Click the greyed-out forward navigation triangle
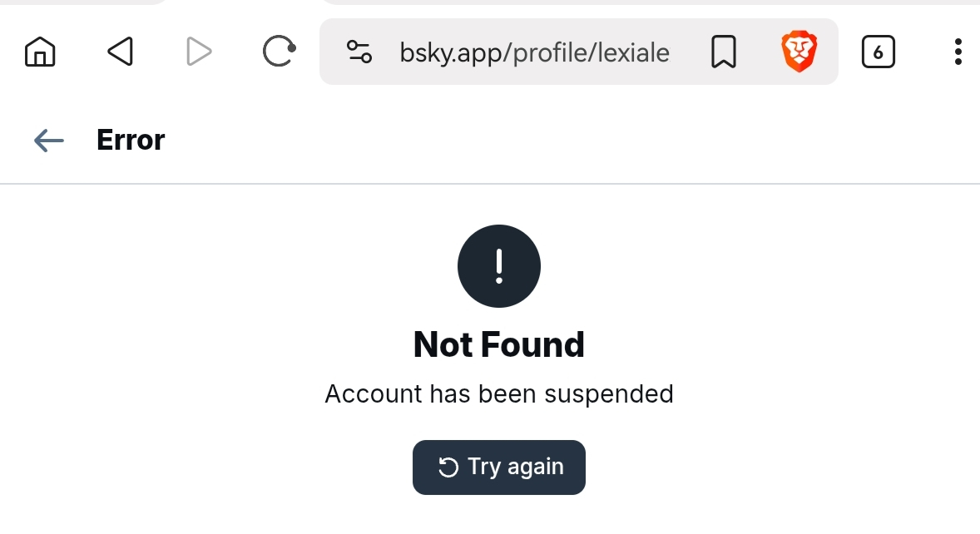Screen dimensions: 980x534 click(199, 52)
